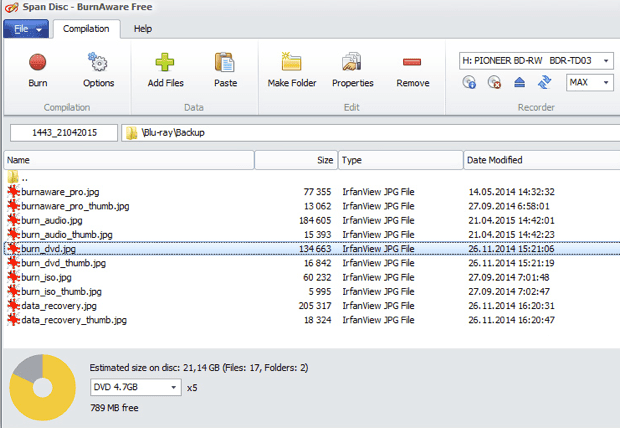Viewport: 620px width, 428px height.
Task: Refresh the recorder drive list
Action: coord(544,82)
